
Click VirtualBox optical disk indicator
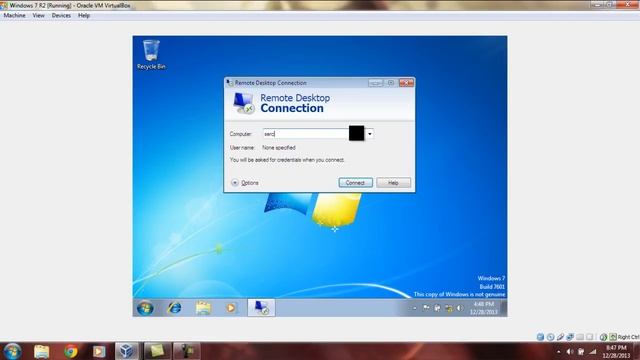point(551,337)
